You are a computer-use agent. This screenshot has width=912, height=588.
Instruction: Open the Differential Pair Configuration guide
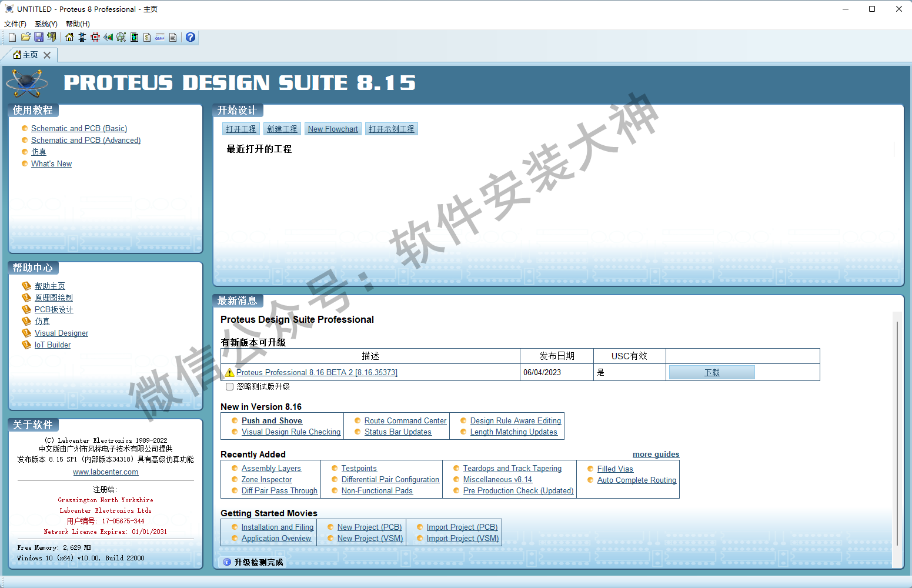pos(390,479)
